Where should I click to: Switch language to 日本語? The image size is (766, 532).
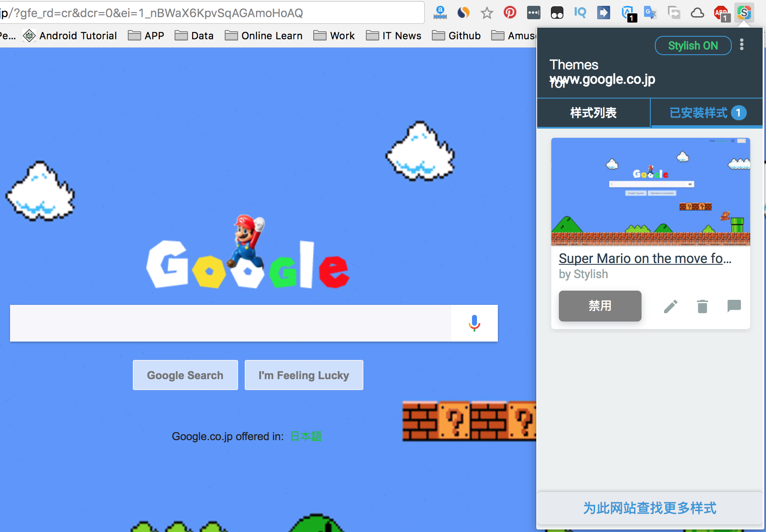(306, 436)
